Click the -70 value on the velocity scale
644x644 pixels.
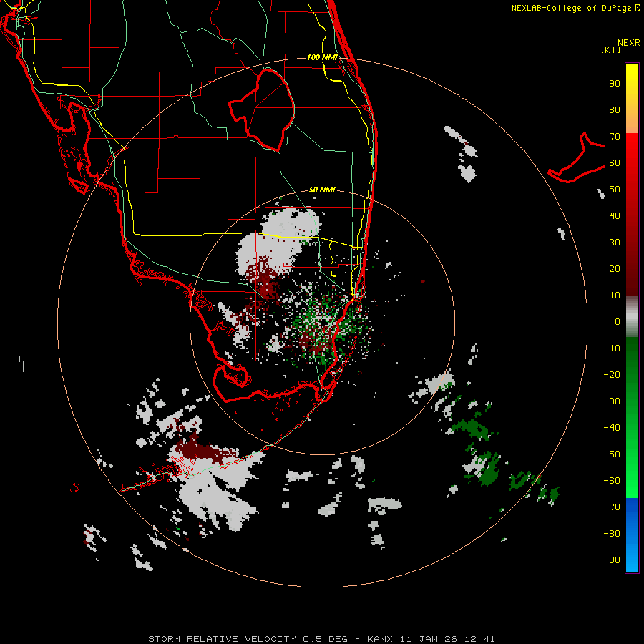pos(612,507)
